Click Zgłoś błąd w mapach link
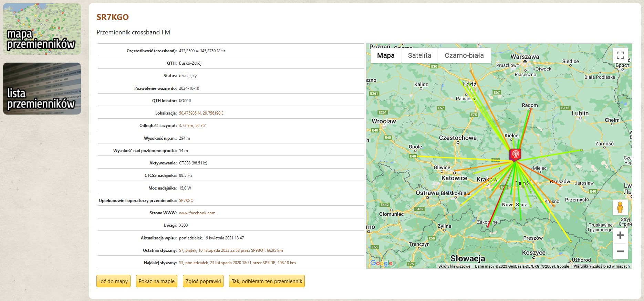Screen dimensions: 644x301 [x=611, y=266]
